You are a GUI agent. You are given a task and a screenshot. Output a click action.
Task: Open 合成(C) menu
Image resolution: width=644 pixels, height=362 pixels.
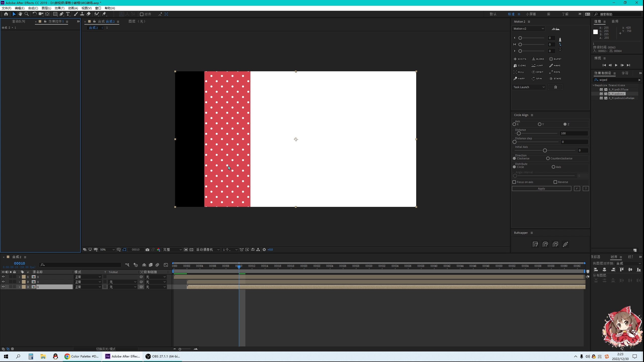click(33, 8)
